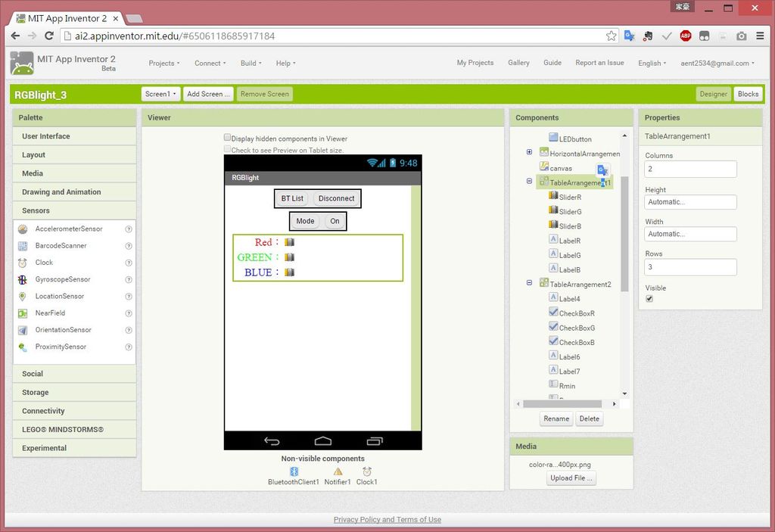775x532 pixels.
Task: Open the English language dropdown
Action: click(652, 64)
